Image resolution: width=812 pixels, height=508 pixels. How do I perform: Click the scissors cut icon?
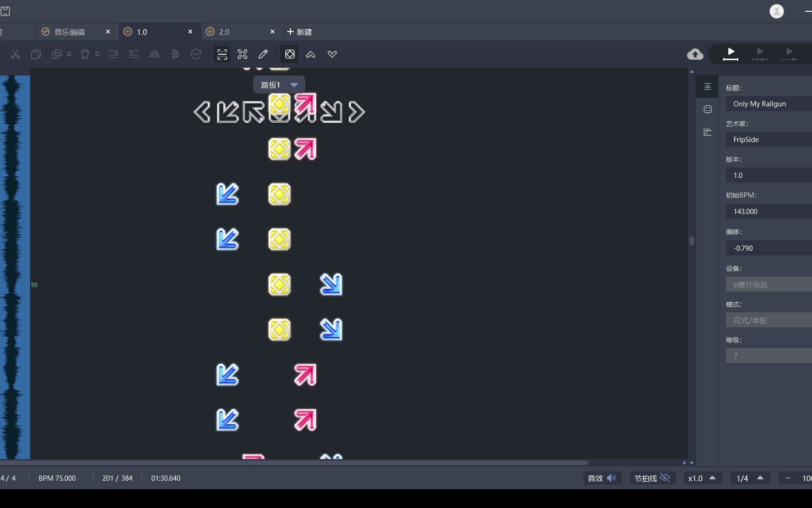pos(16,54)
